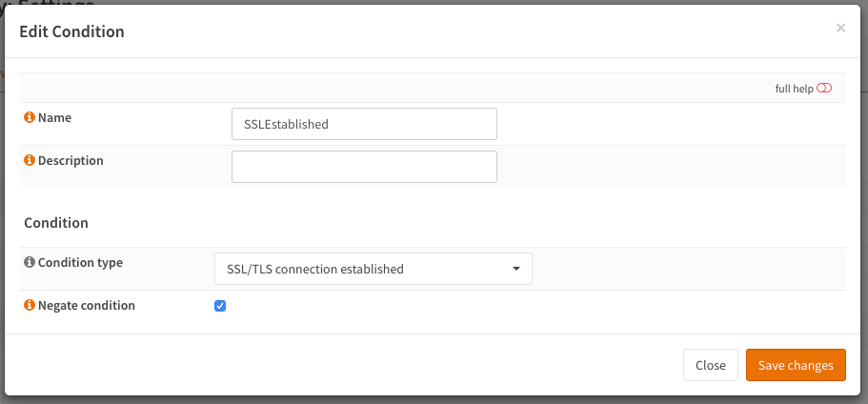Click the Edit Condition dialog title
Viewport: 868px width, 404px height.
coord(71,31)
